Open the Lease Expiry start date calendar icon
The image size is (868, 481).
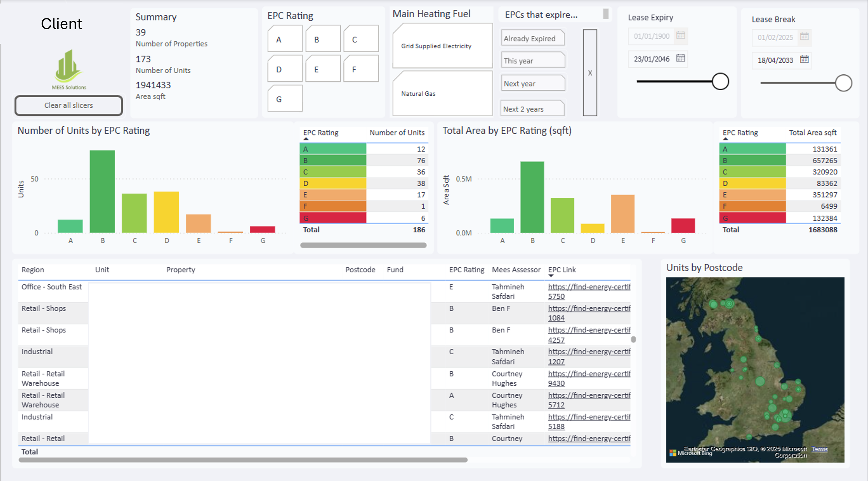click(680, 35)
